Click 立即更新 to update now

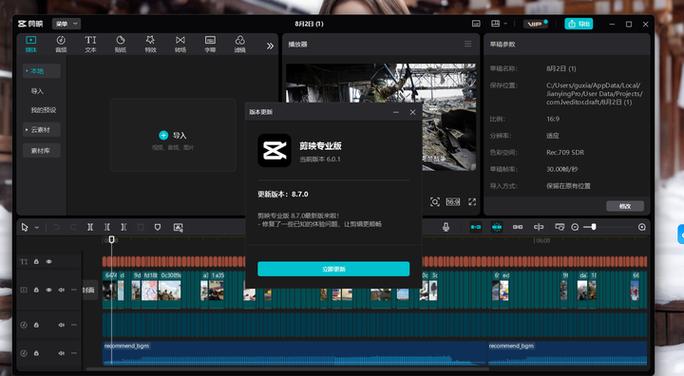(x=333, y=269)
